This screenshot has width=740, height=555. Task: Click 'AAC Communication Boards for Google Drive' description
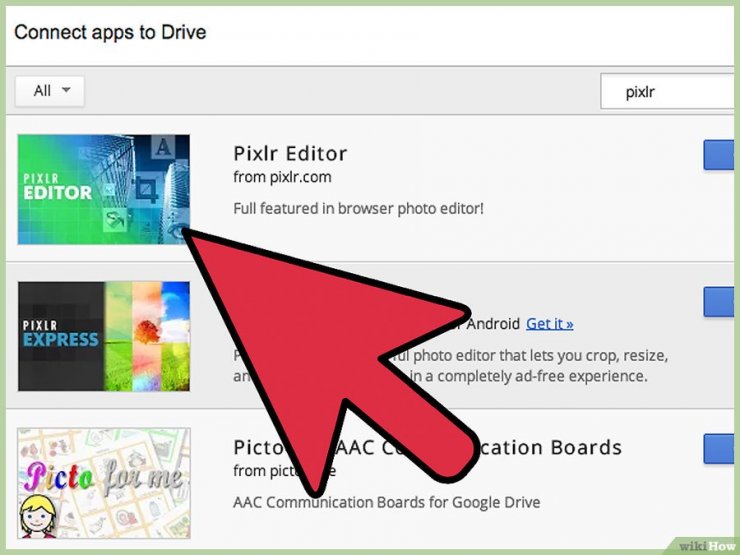(387, 502)
